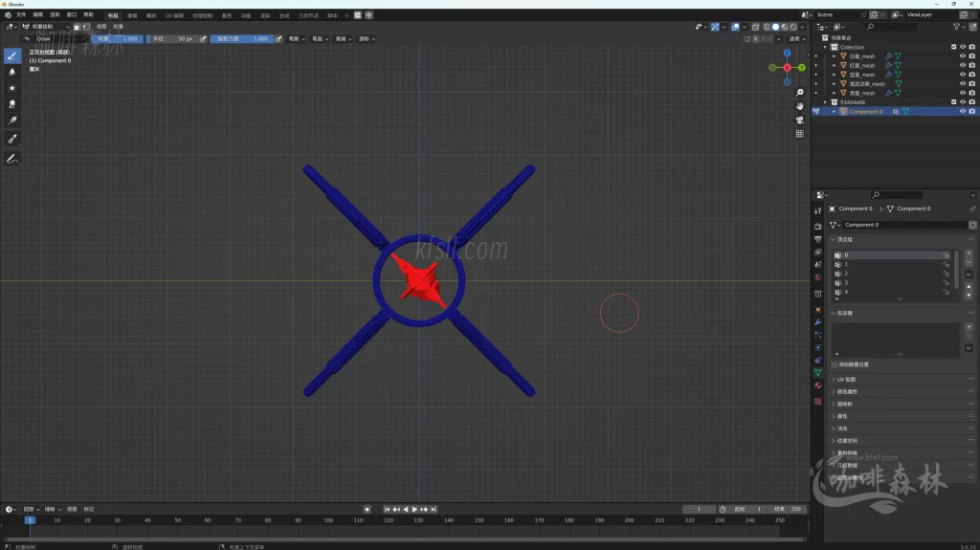980x550 pixels.
Task: Open the 文件 menu
Action: pyautogui.click(x=21, y=15)
